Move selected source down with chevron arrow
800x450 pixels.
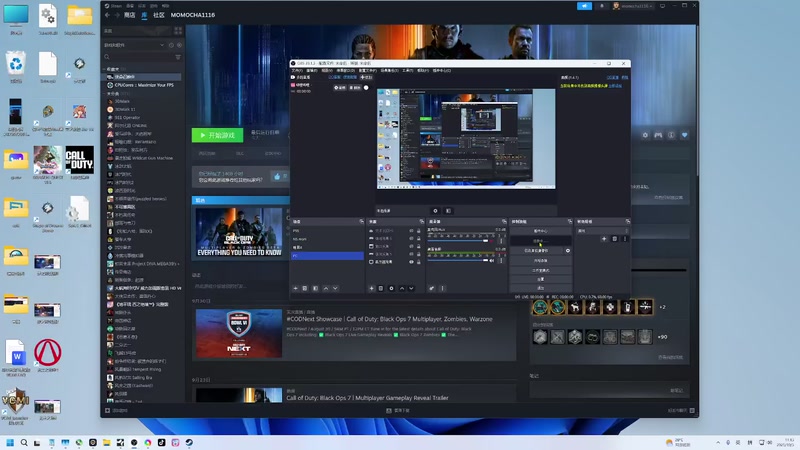410,288
